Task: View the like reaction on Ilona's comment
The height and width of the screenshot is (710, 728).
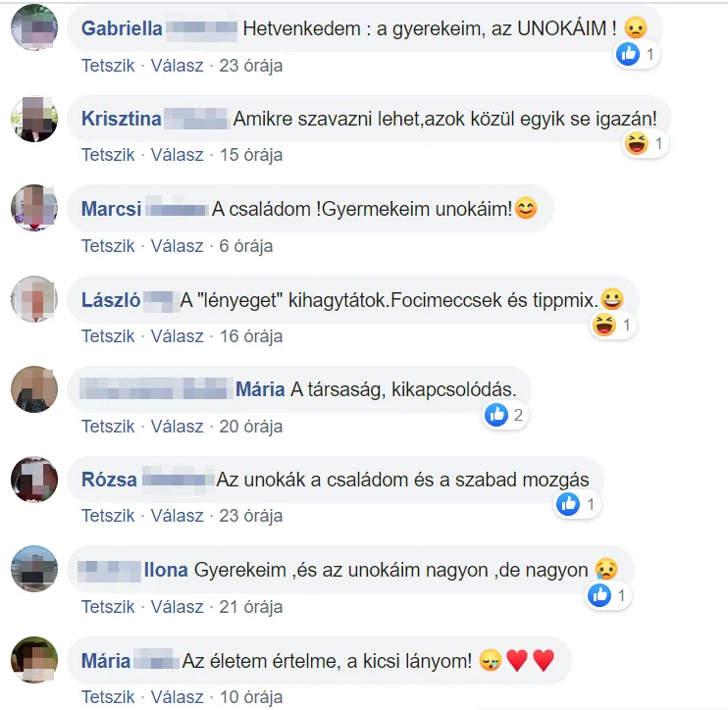Action: tap(608, 595)
